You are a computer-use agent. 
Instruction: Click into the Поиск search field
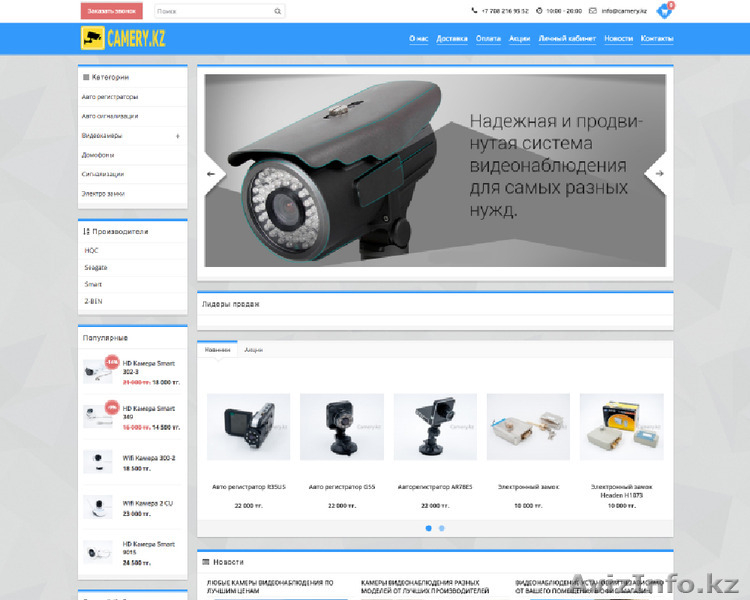click(x=212, y=11)
